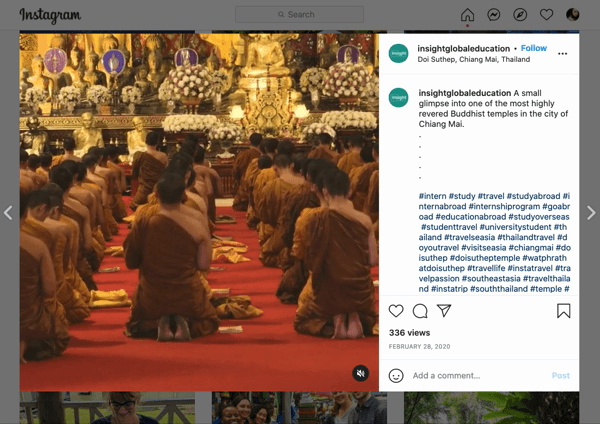Viewport: 600px width, 424px height.
Task: Open insightglobaleducation profile from post header name
Action: tap(463, 49)
